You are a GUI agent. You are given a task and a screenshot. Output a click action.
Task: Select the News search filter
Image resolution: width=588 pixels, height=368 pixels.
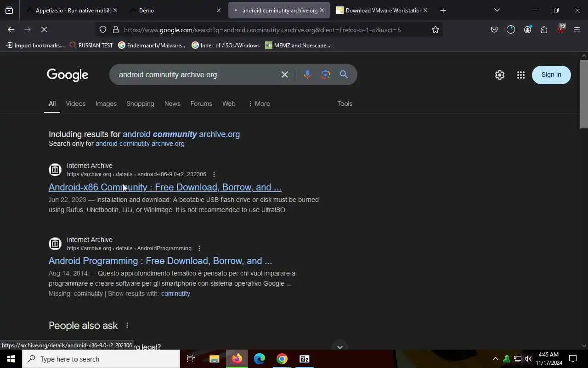[x=172, y=103]
